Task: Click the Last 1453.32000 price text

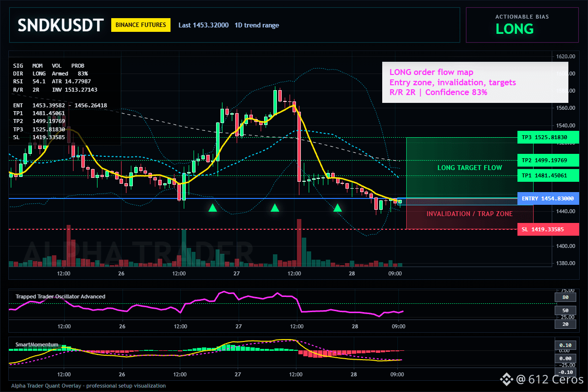Action: pyautogui.click(x=203, y=25)
